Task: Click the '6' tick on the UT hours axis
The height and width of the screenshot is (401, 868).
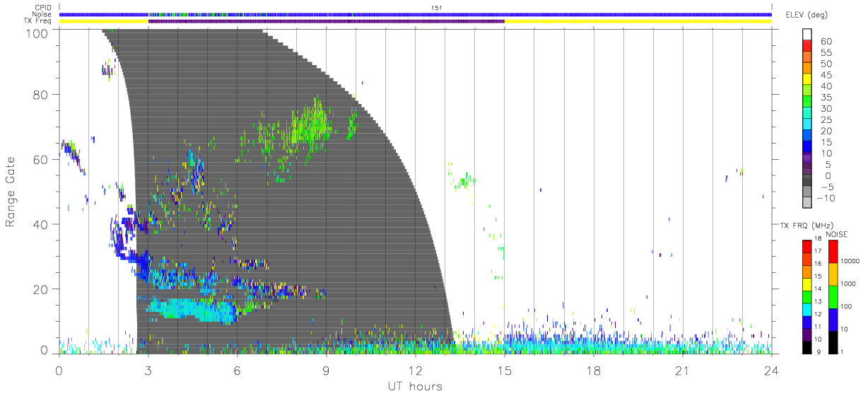Action: (x=237, y=371)
